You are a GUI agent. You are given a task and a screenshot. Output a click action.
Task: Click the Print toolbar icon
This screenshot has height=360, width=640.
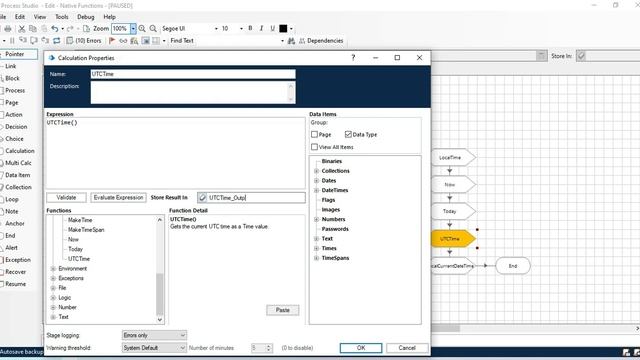pos(8,29)
